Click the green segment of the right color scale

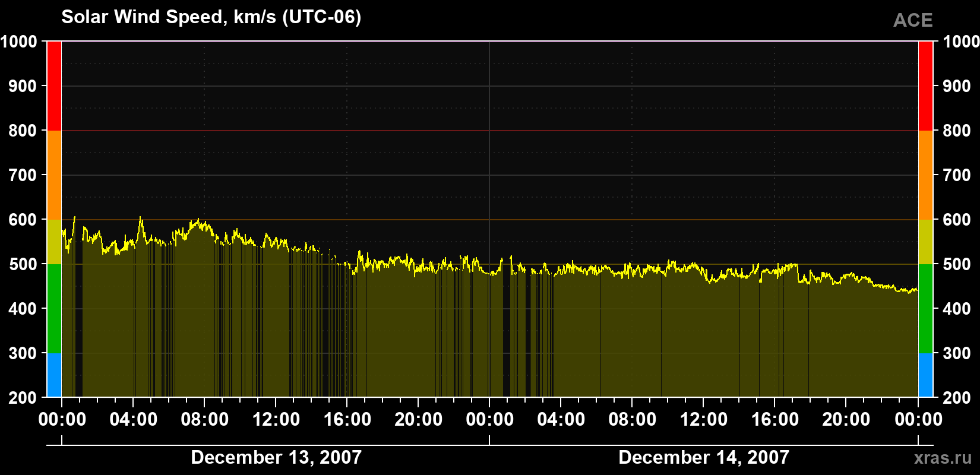925,309
